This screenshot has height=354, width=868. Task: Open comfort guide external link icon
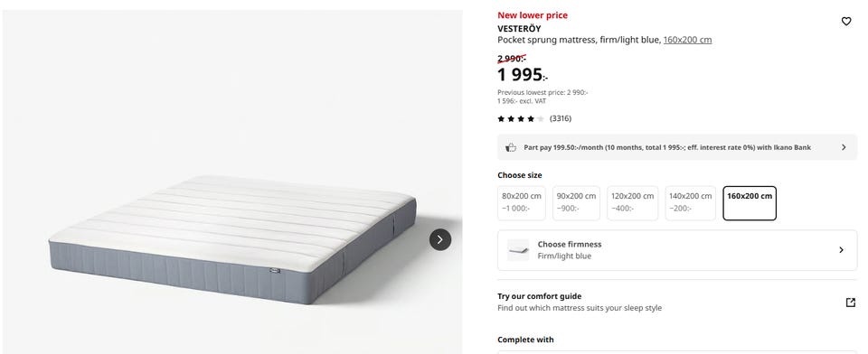coord(850,302)
